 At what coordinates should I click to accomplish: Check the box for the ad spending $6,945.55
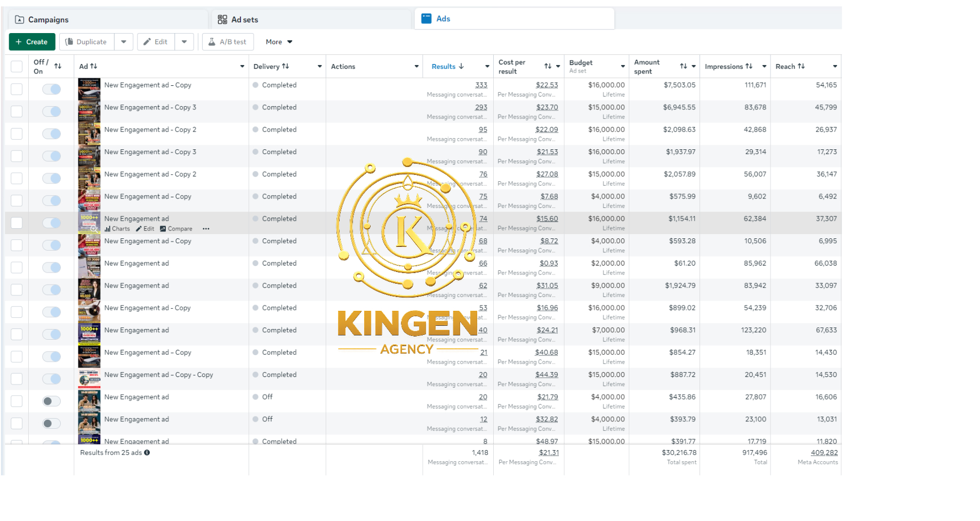pyautogui.click(x=17, y=111)
